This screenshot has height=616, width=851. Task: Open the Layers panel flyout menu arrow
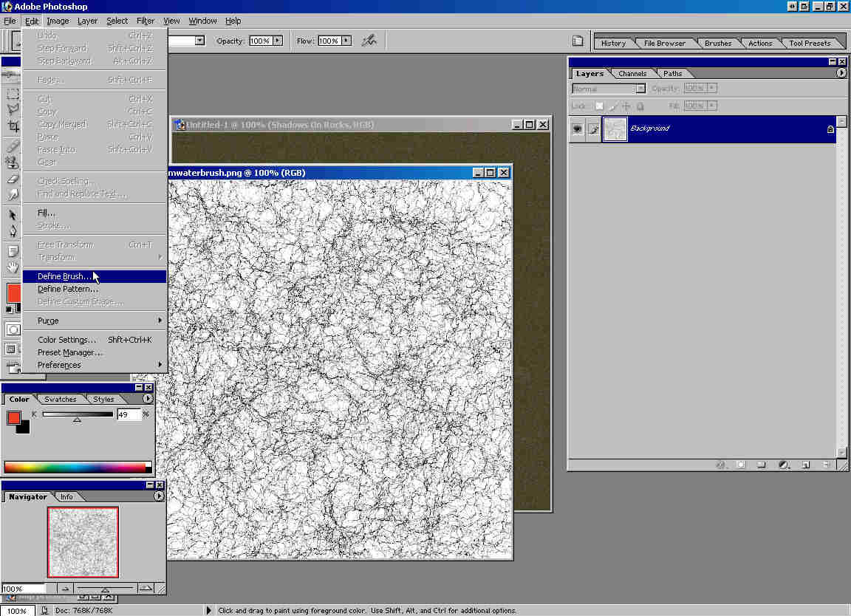[841, 73]
